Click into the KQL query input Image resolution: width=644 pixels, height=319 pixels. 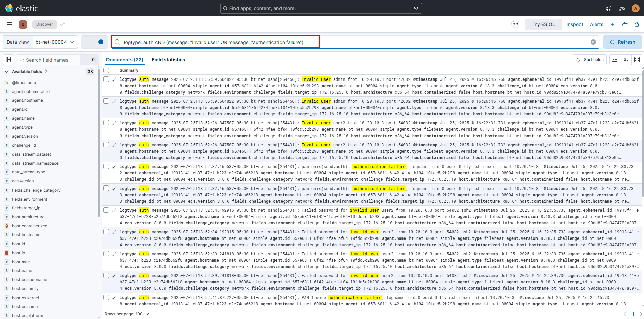coord(356,42)
